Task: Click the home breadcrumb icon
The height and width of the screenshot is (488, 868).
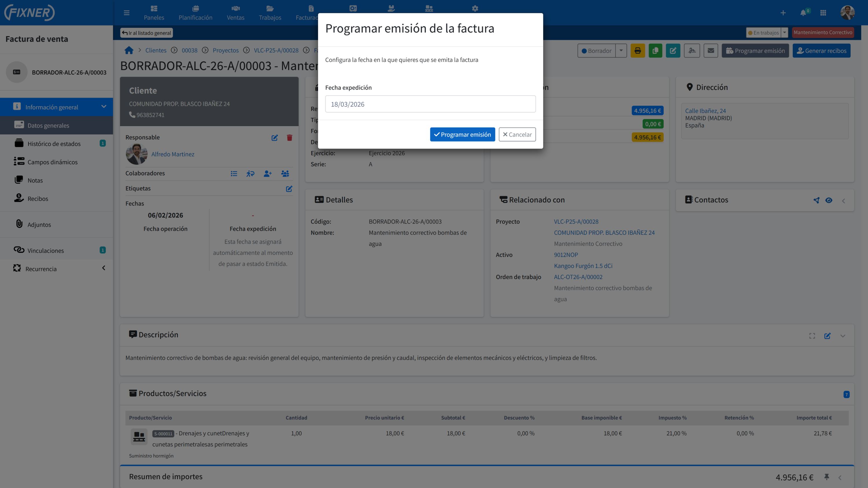Action: pyautogui.click(x=129, y=50)
